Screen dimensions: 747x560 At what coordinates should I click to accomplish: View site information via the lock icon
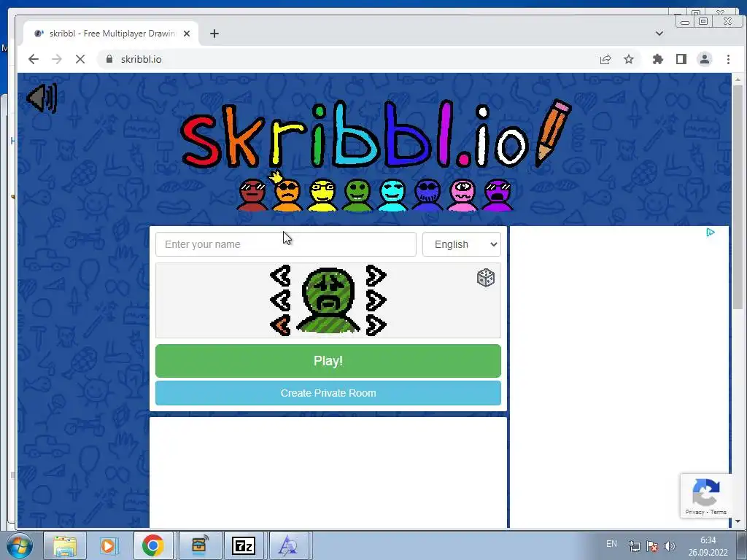[109, 59]
